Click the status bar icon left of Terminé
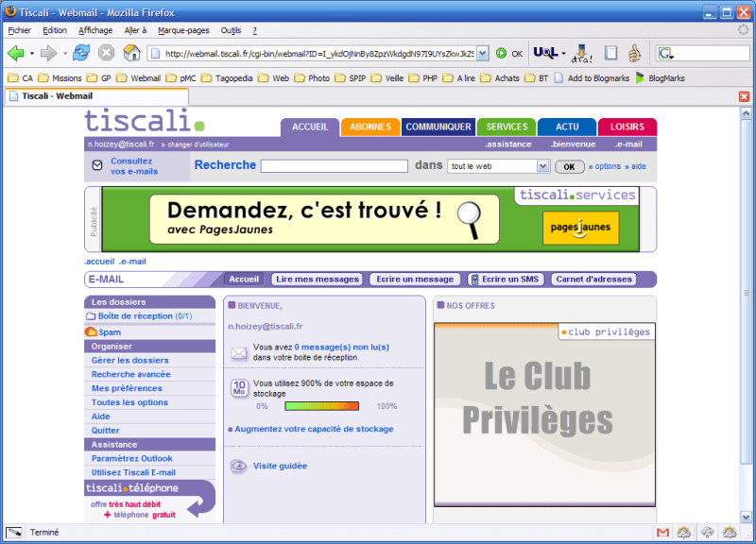Screen dimensions: 756x544 coord(13,533)
